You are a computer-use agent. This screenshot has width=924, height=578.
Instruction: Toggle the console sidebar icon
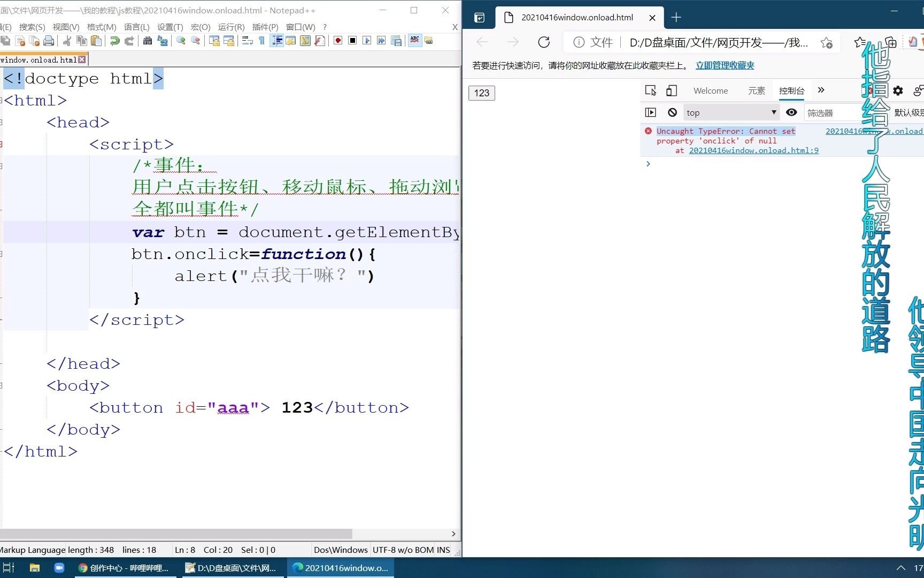coord(651,112)
